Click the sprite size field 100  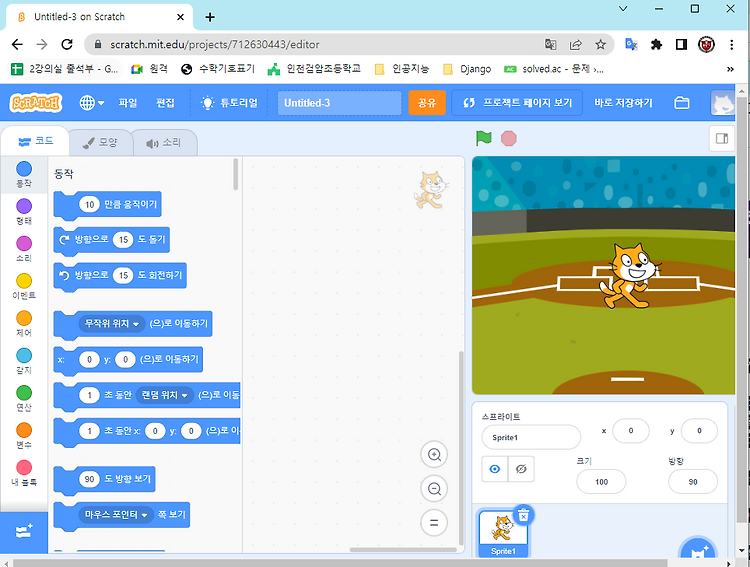coord(601,482)
